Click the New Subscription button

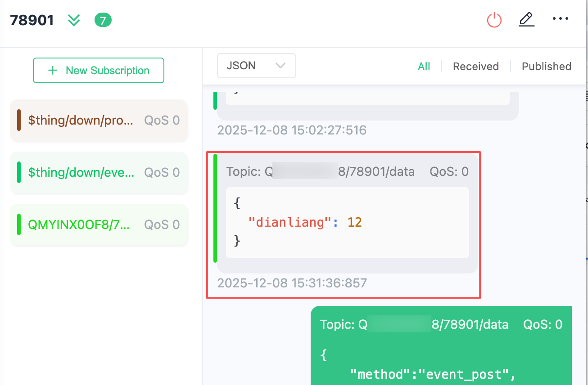(99, 71)
